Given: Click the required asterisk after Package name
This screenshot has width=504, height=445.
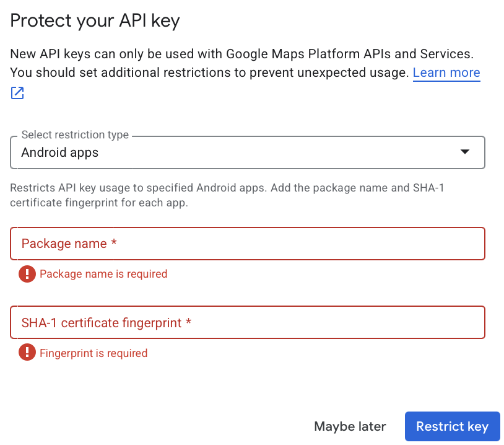Looking at the screenshot, I should point(114,244).
